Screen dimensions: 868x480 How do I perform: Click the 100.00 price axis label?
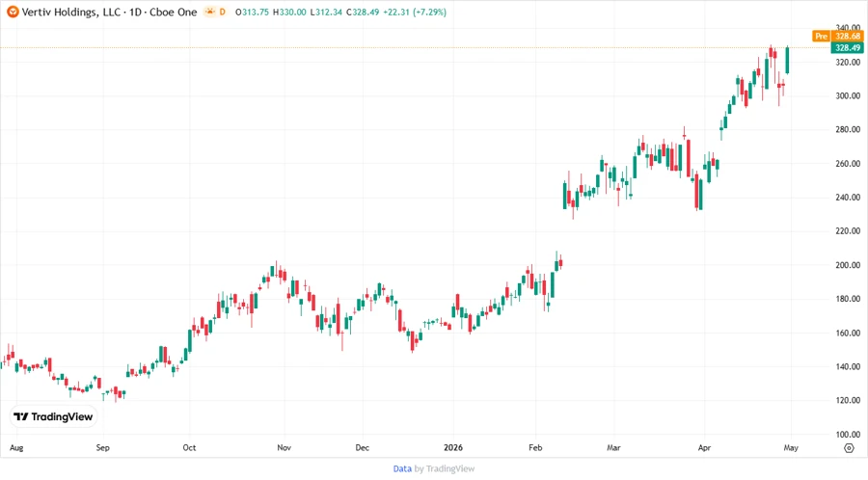tap(848, 434)
